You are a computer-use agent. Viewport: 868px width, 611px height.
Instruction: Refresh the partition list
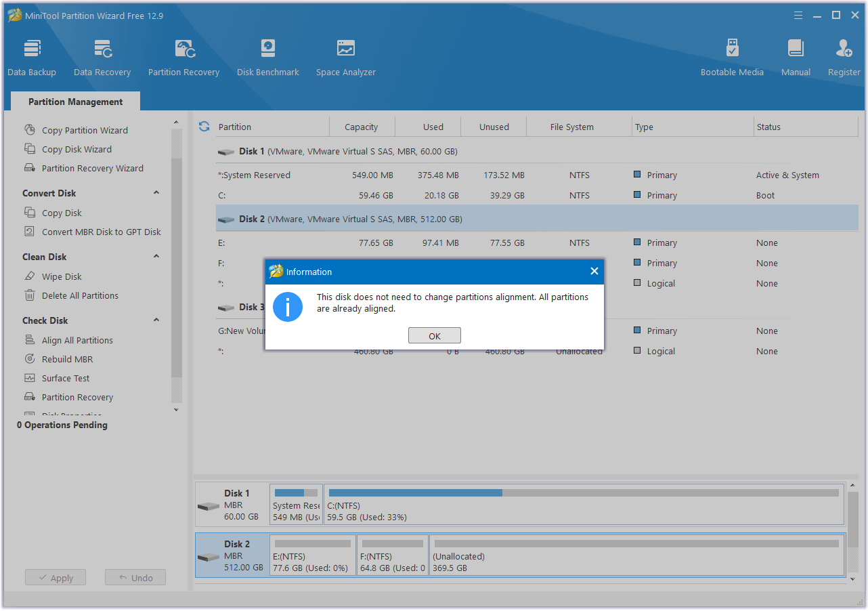pos(204,127)
